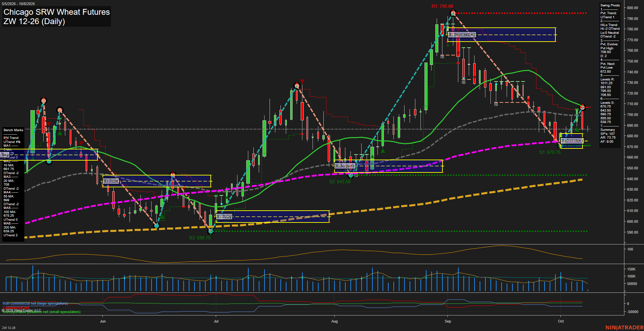Click the 'Nonreportable positions net (small speculators)' legend

point(41,312)
